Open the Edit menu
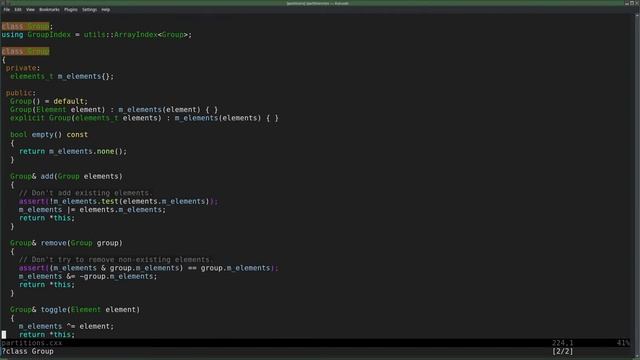 click(18, 9)
